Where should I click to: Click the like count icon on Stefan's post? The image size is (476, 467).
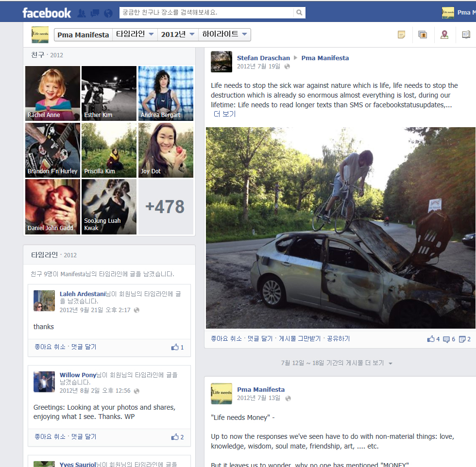(431, 339)
